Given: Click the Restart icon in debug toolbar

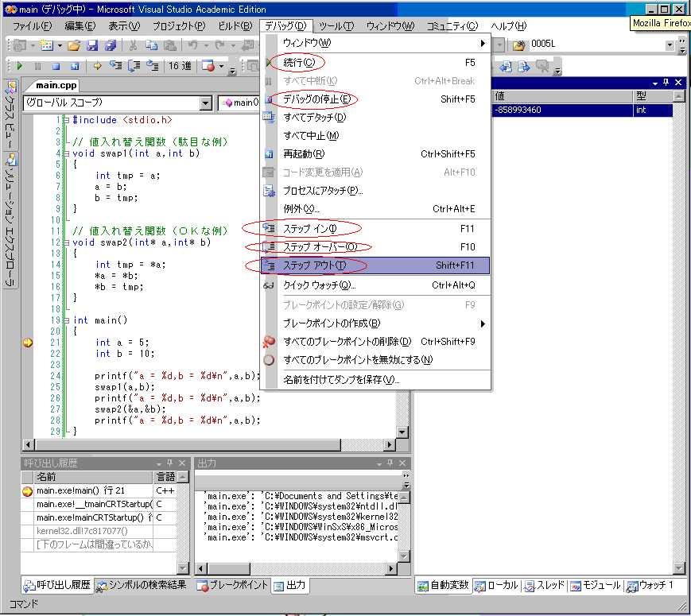Looking at the screenshot, I should click(x=75, y=66).
